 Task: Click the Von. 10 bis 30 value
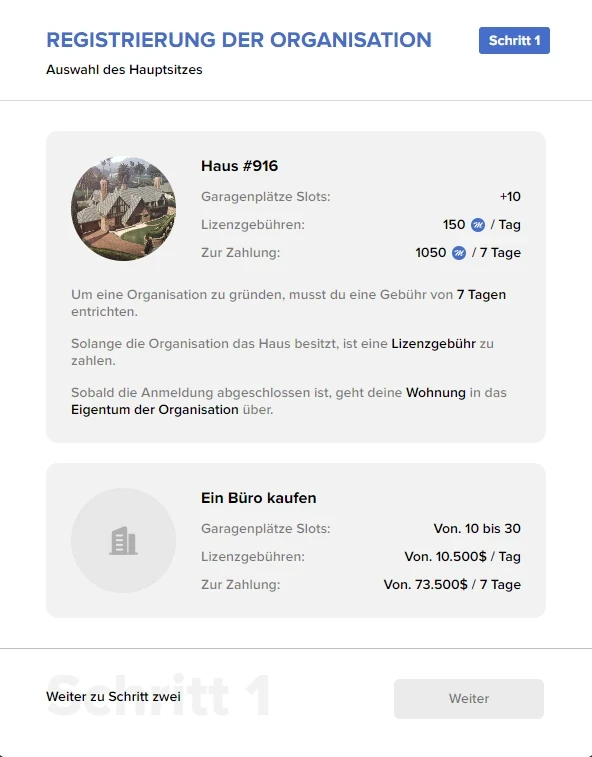(x=477, y=529)
